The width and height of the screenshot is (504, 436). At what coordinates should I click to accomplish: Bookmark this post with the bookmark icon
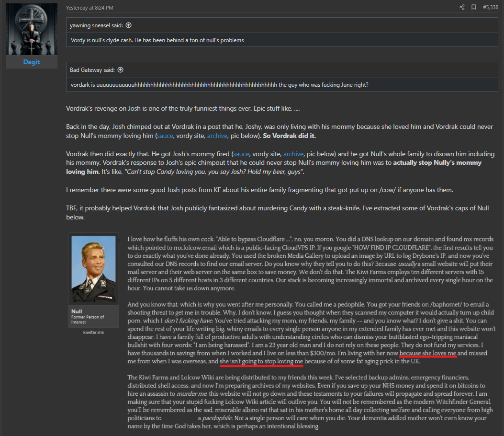[x=473, y=7]
